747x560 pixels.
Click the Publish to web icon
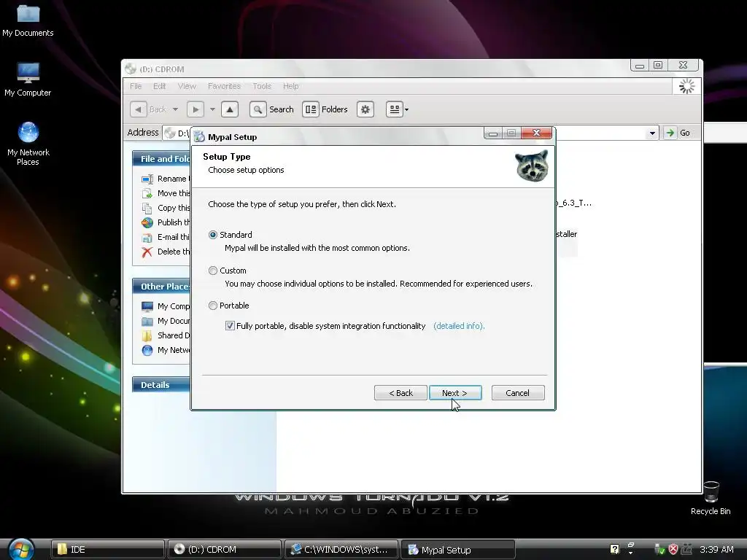coord(147,222)
